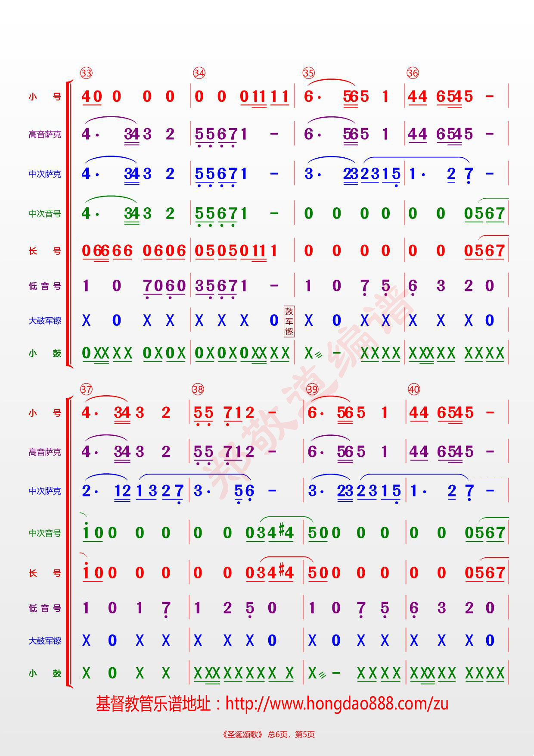Click the 中次萨克 label in the first system
The height and width of the screenshot is (756, 534).
(x=45, y=174)
